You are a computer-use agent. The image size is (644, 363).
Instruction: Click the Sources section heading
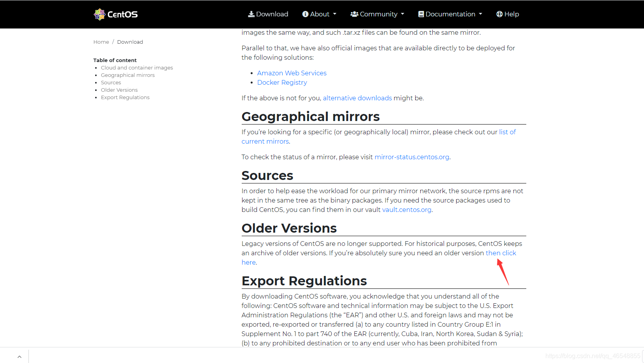click(x=267, y=175)
